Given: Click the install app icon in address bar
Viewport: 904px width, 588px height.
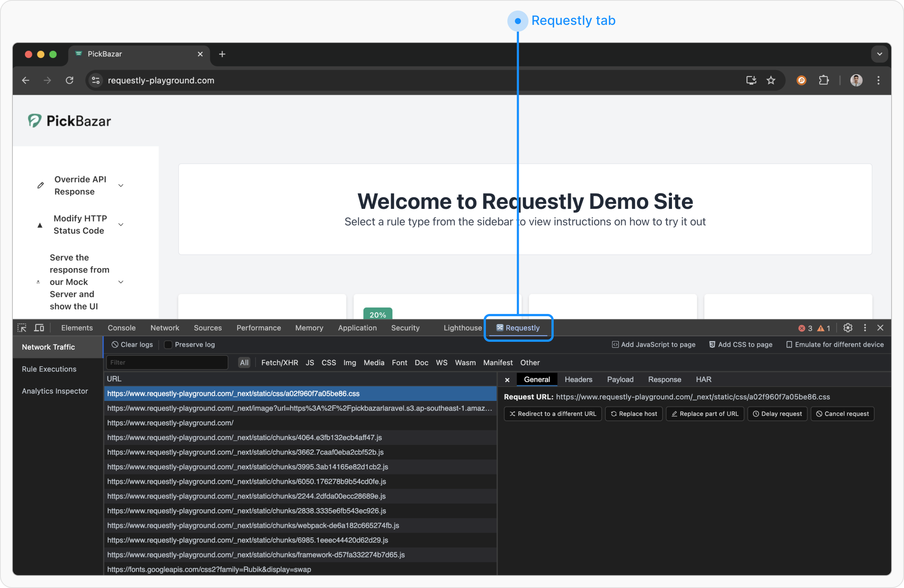Looking at the screenshot, I should click(x=751, y=80).
